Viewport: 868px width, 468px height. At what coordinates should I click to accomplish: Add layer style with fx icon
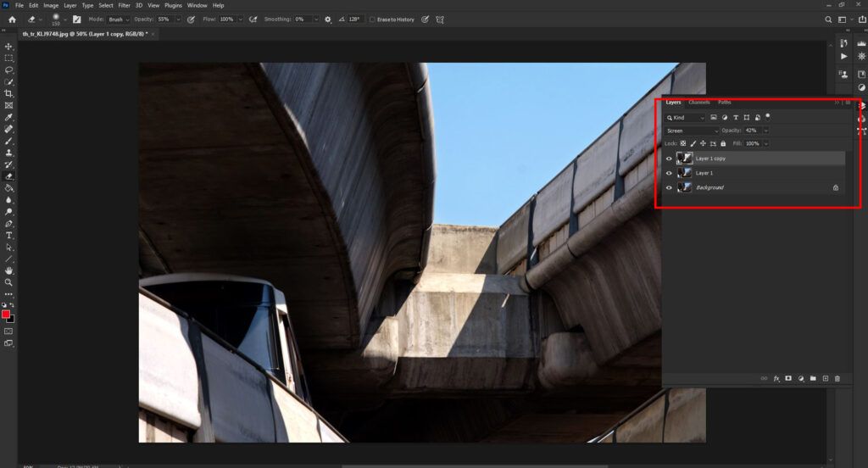[x=776, y=378]
